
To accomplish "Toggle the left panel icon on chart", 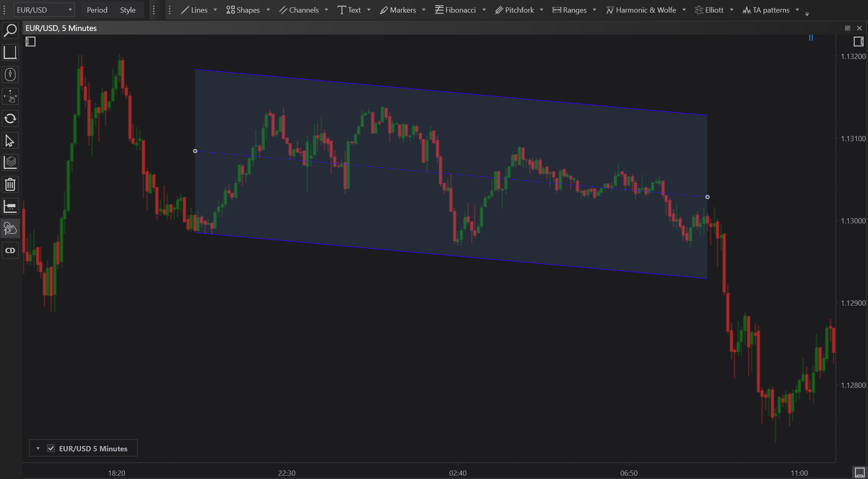I will tap(31, 42).
